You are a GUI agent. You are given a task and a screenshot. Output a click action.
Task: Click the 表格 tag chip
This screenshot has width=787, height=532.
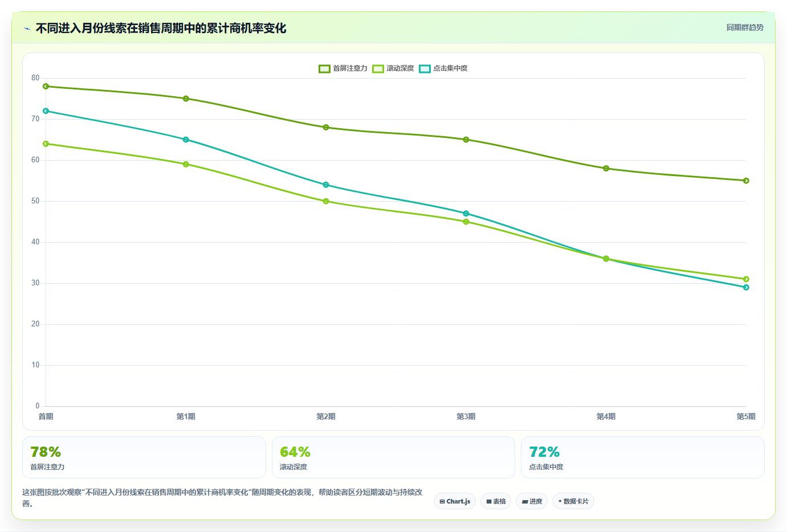[496, 501]
